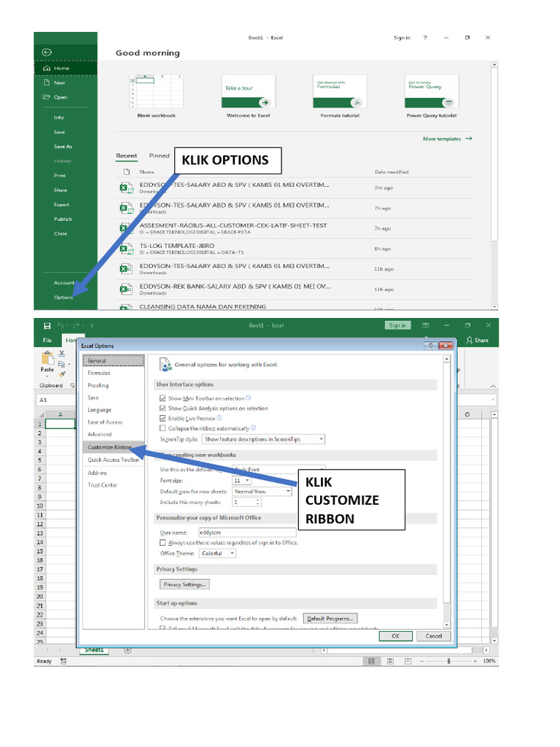This screenshot has width=560, height=747.
Task: Click the Redo arrow in quick access toolbar
Action: point(77,326)
